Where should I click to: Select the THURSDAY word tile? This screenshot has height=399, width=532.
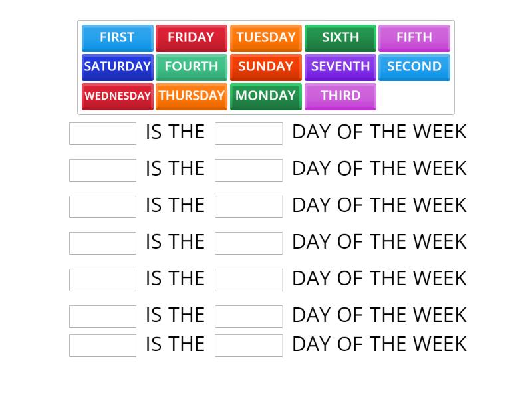(192, 96)
